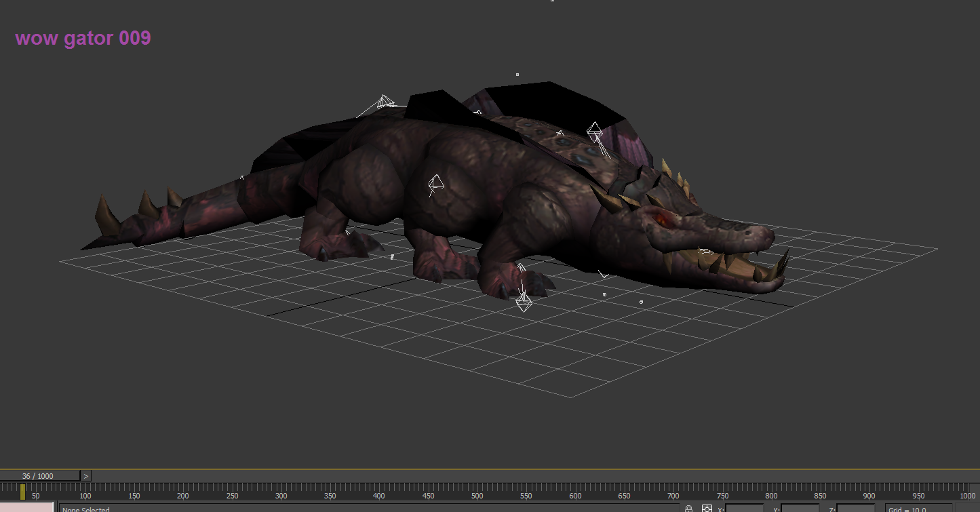Viewport: 980px width, 512px height.
Task: Select the bone helper at gator's front foot
Action: coord(524,300)
